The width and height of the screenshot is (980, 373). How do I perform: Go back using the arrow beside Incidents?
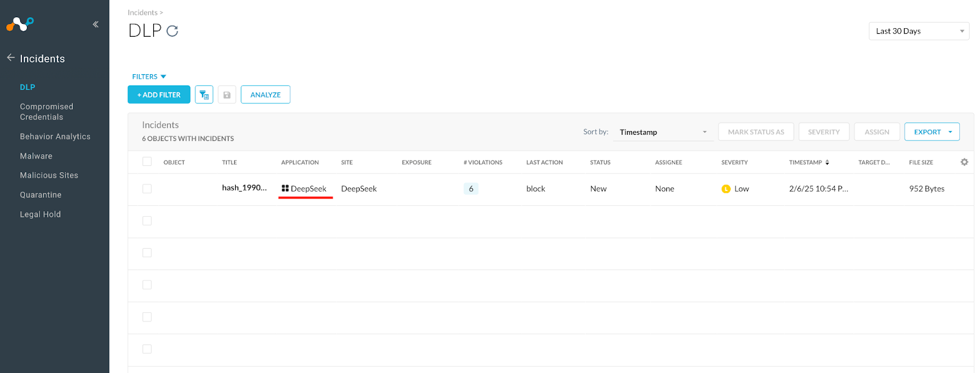tap(11, 58)
